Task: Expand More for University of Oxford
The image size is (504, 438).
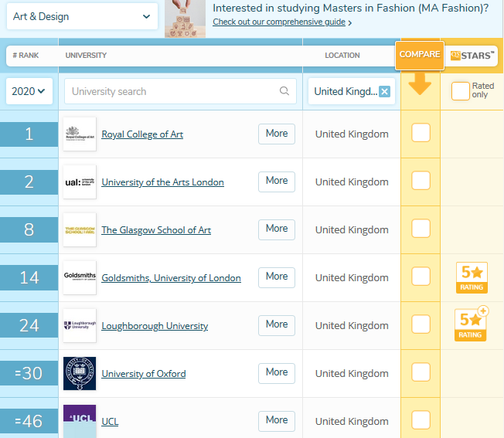Action: (277, 373)
